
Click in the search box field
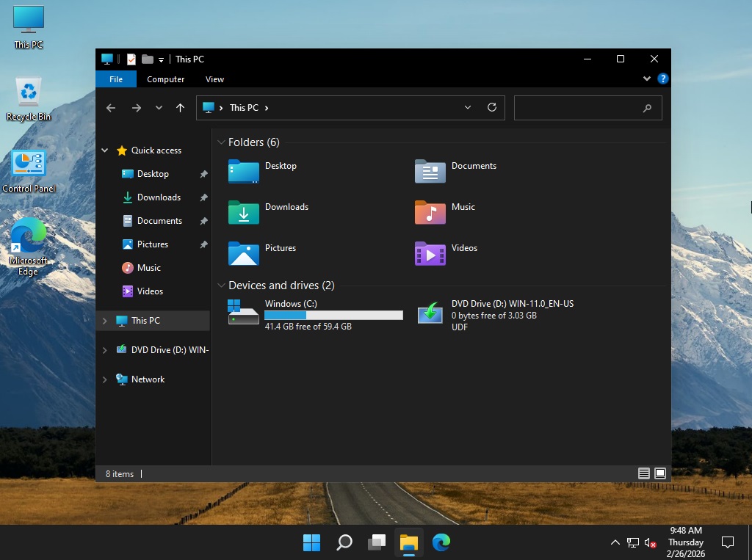(x=576, y=108)
